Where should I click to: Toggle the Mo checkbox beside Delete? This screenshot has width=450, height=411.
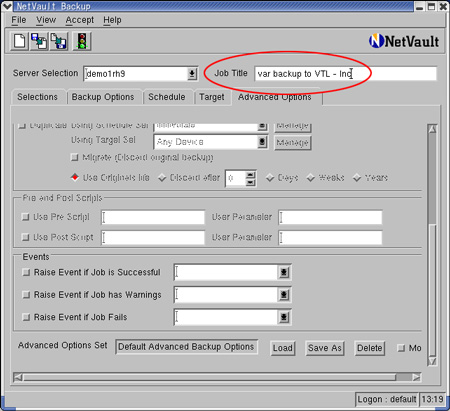(x=401, y=348)
